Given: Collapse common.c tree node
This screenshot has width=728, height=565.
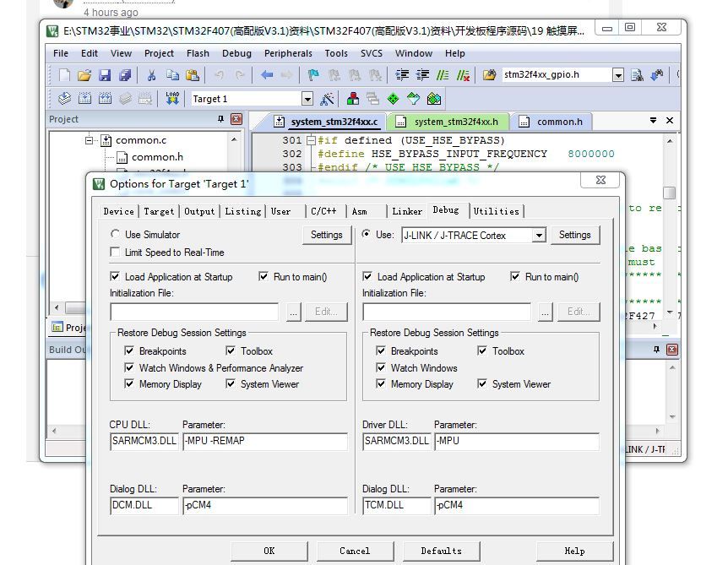Looking at the screenshot, I should (x=89, y=139).
